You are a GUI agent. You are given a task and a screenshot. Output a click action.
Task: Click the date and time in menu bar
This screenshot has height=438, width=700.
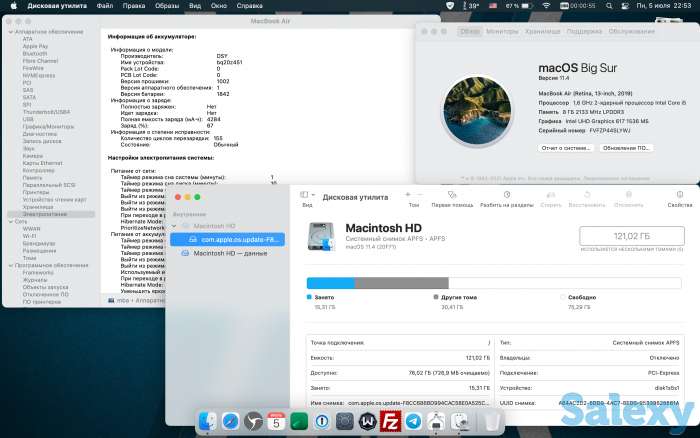click(664, 6)
